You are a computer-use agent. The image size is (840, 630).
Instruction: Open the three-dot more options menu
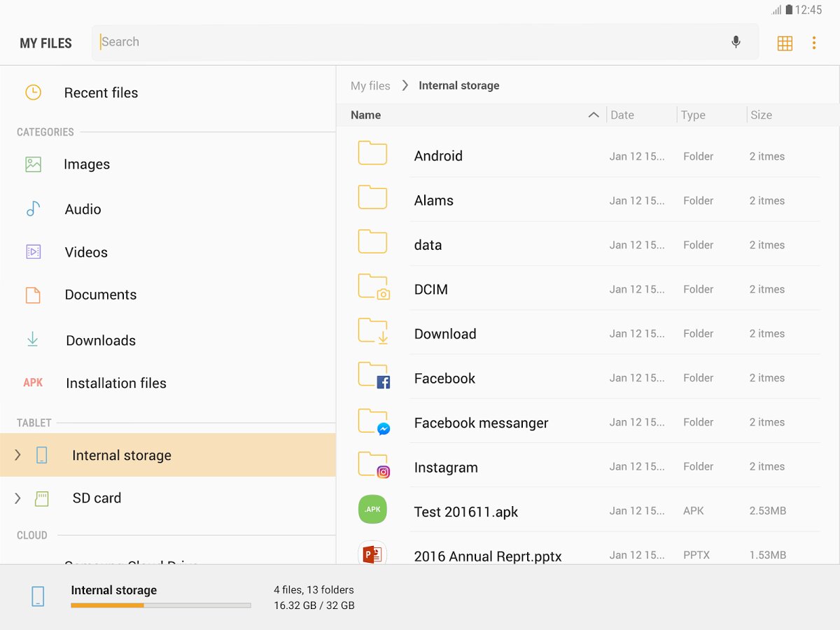coord(814,43)
